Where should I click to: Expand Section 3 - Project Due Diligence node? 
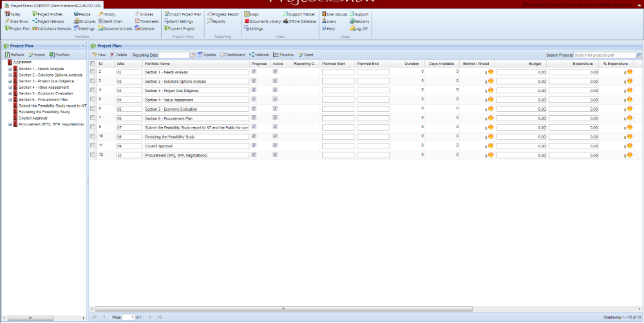(10, 81)
